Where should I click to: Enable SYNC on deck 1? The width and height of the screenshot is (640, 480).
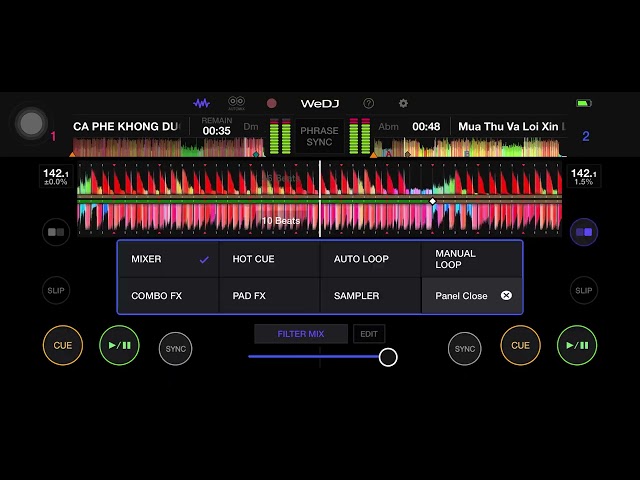[x=176, y=349]
